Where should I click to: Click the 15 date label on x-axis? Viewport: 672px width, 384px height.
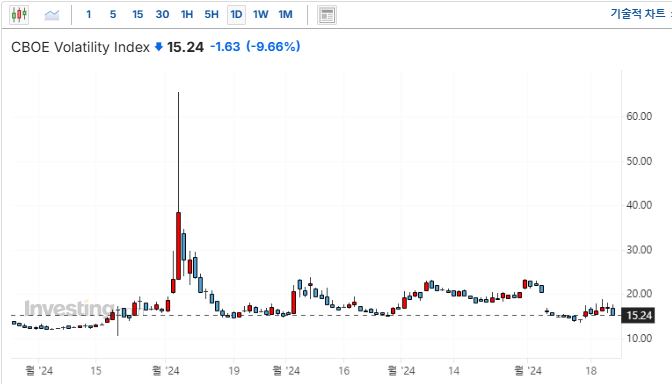96,371
